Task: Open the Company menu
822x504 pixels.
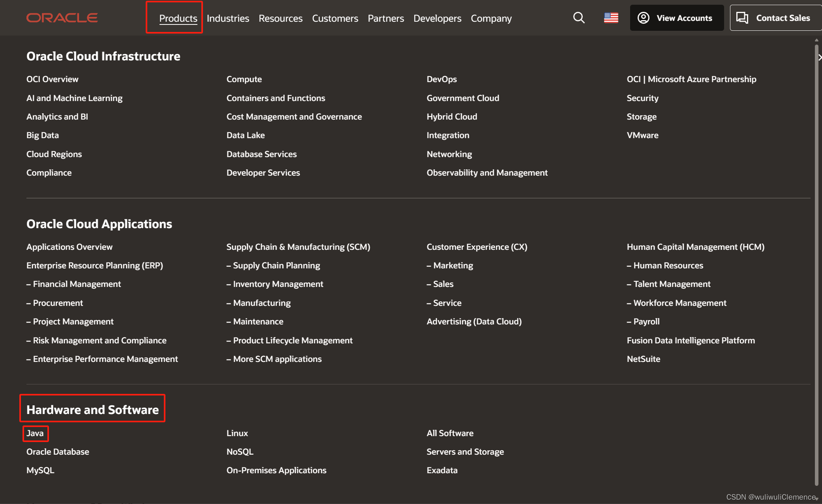Action: pos(491,18)
